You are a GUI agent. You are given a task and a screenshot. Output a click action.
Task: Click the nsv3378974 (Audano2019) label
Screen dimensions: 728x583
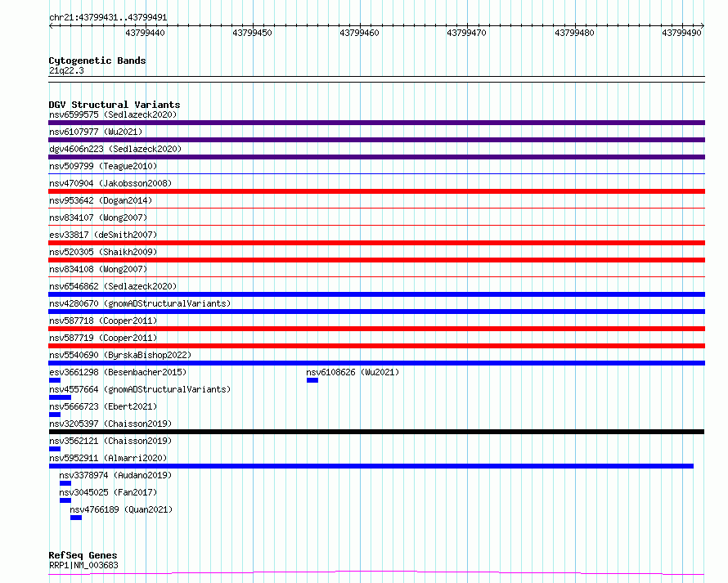pyautogui.click(x=115, y=475)
